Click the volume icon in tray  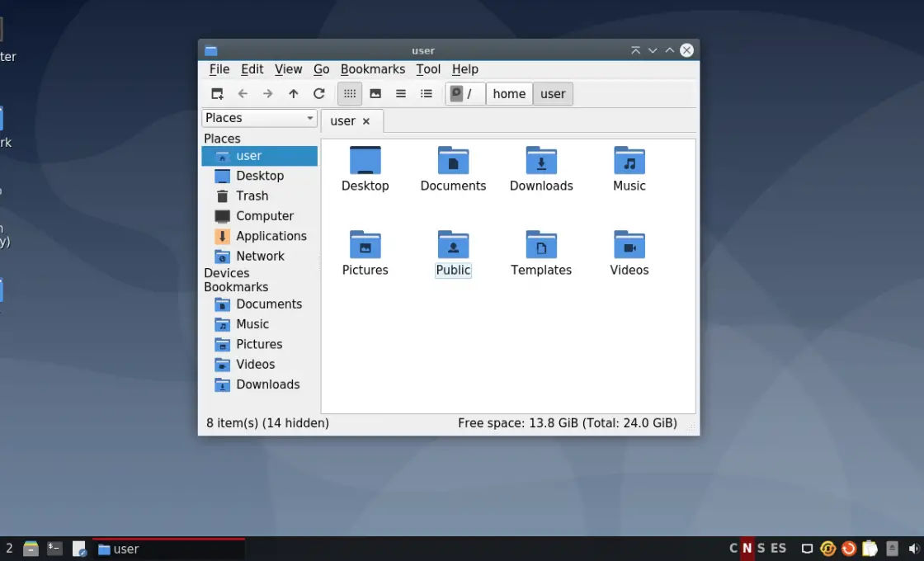914,549
